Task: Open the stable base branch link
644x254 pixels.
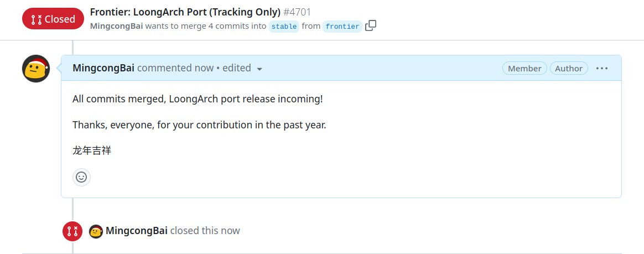Action: [x=284, y=26]
